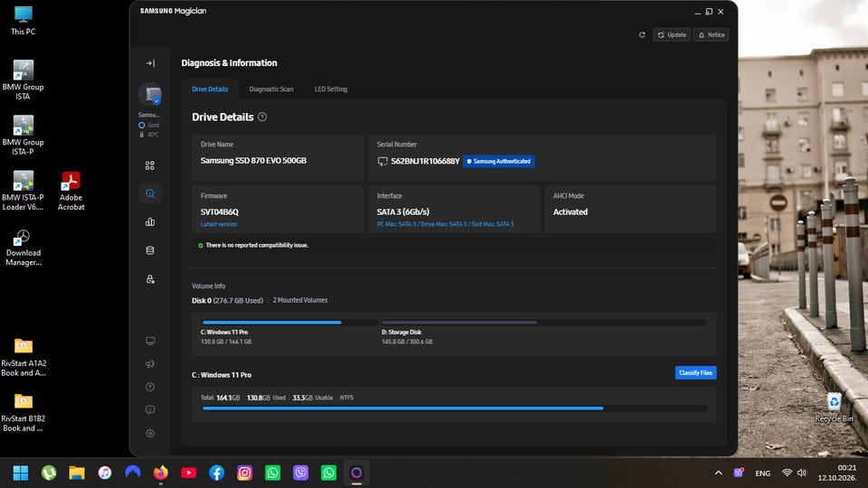Viewport: 868px width, 488px height.
Task: Open the Wi-Fi network tray icon
Action: (x=787, y=473)
